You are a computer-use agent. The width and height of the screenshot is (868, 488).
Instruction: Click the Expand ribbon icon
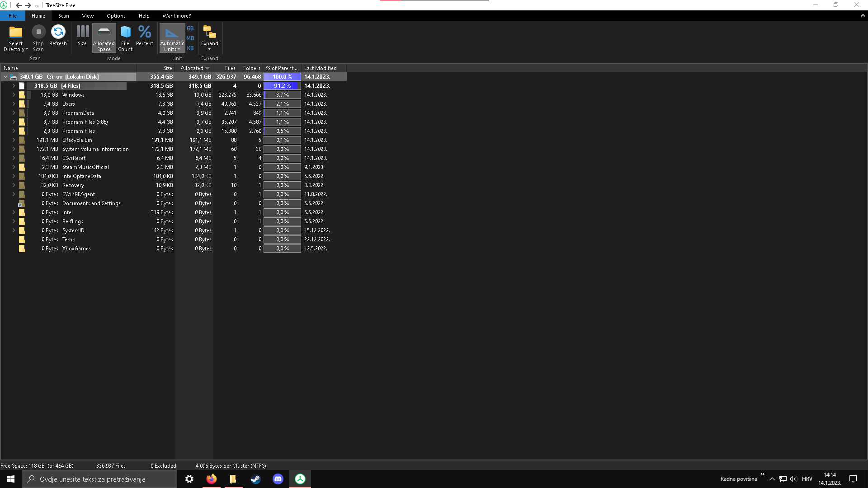tap(209, 32)
